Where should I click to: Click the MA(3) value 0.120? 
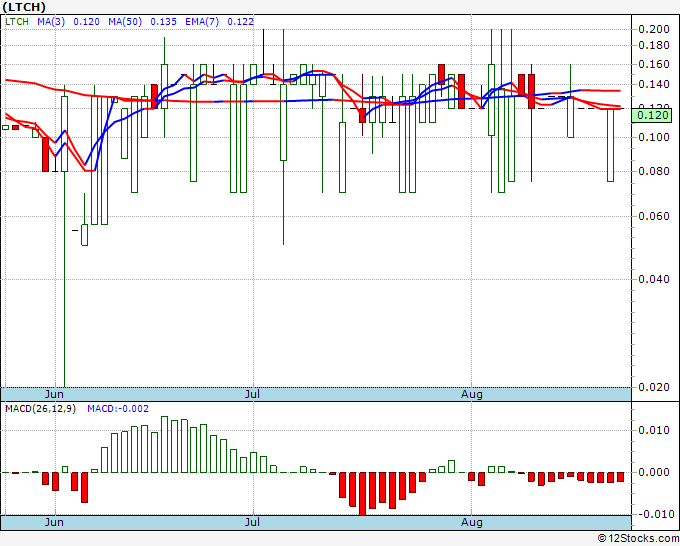(x=86, y=21)
